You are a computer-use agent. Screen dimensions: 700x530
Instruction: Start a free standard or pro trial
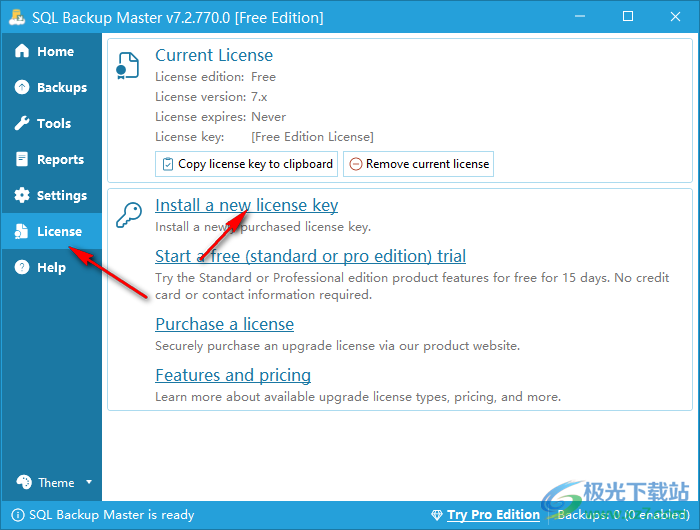pos(310,257)
